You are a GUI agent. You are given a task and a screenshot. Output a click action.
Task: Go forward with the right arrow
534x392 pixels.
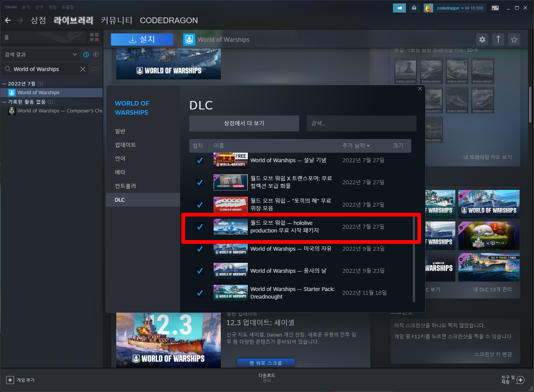20,21
